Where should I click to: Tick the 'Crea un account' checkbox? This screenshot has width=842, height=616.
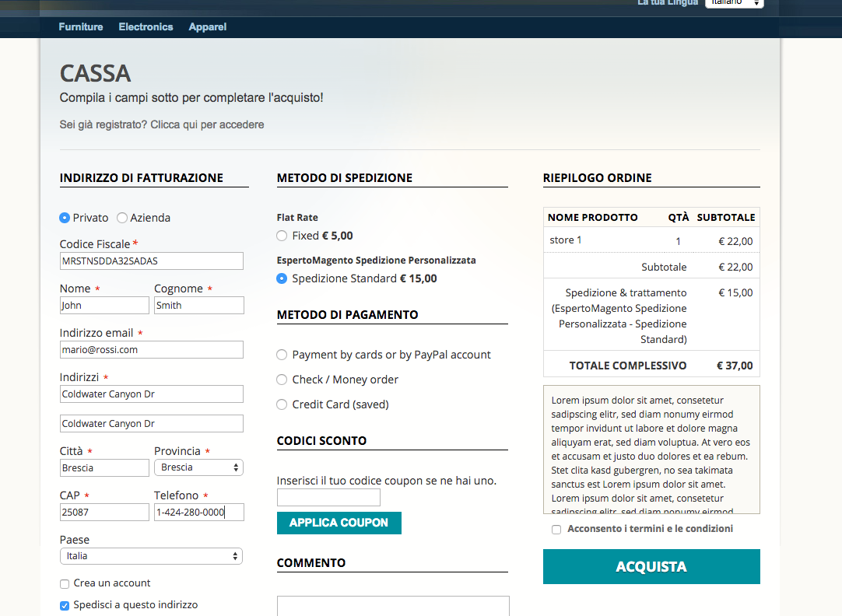[65, 584]
